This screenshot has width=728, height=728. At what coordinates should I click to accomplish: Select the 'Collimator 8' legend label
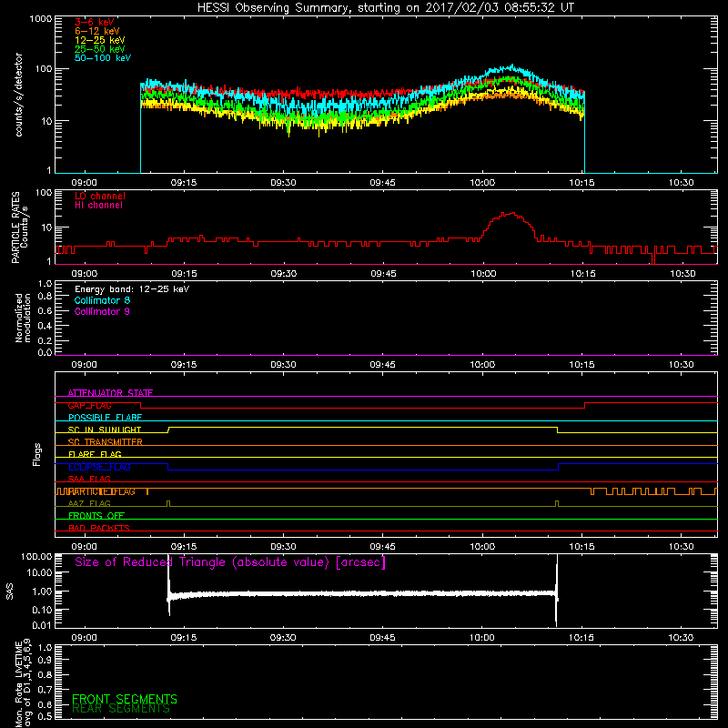[x=102, y=300]
